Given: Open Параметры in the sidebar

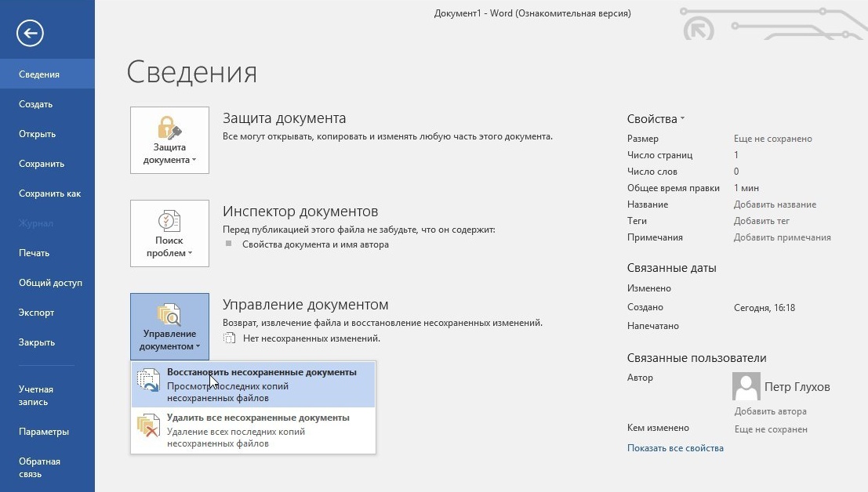Looking at the screenshot, I should click(x=48, y=431).
